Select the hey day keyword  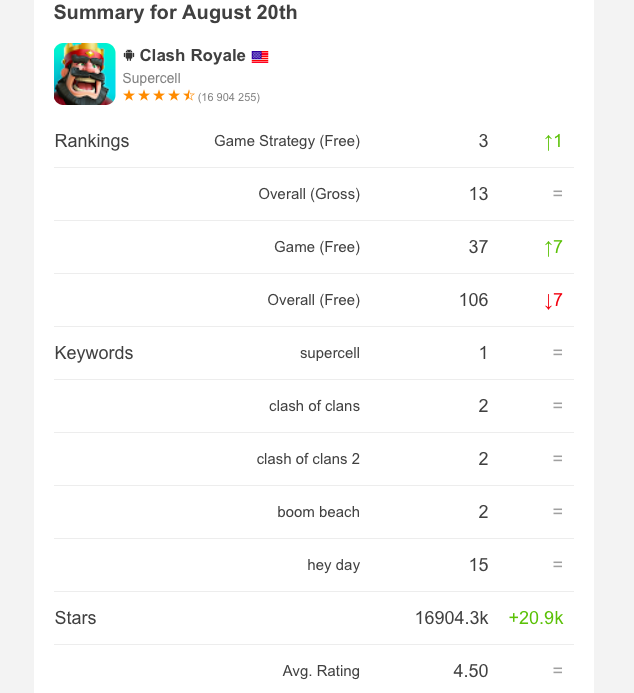point(334,565)
